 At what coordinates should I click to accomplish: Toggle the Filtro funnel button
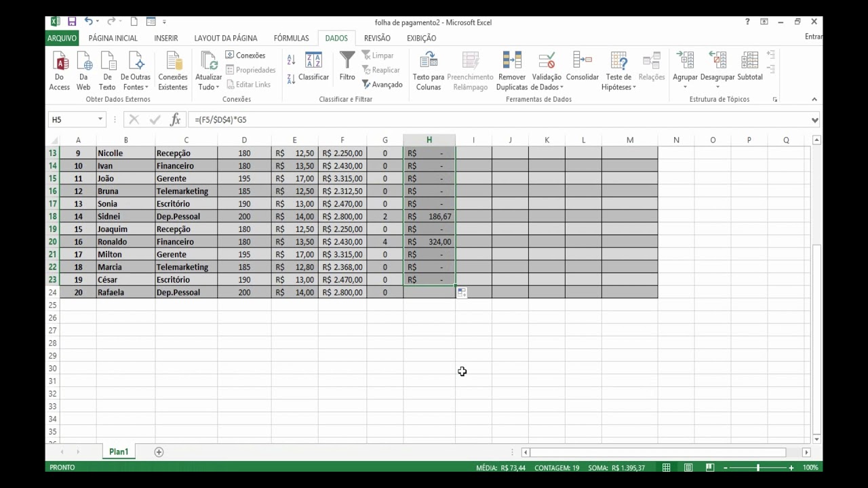347,66
